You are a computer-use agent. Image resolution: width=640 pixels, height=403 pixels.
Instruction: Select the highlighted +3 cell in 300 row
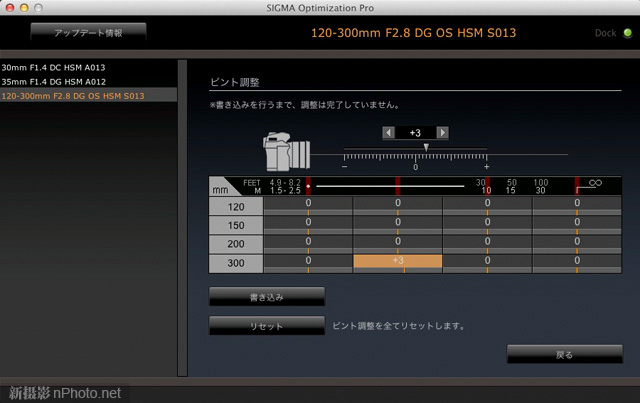[398, 263]
